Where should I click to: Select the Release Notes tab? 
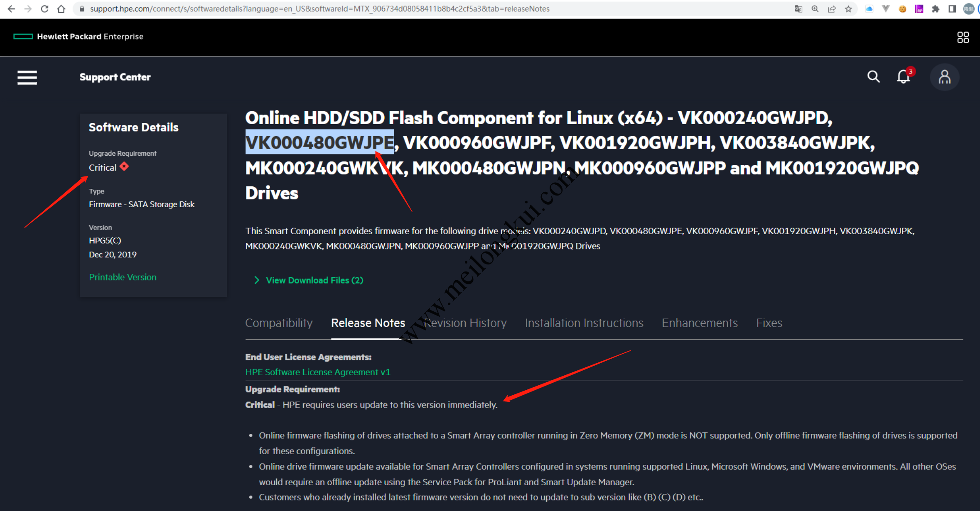[368, 323]
